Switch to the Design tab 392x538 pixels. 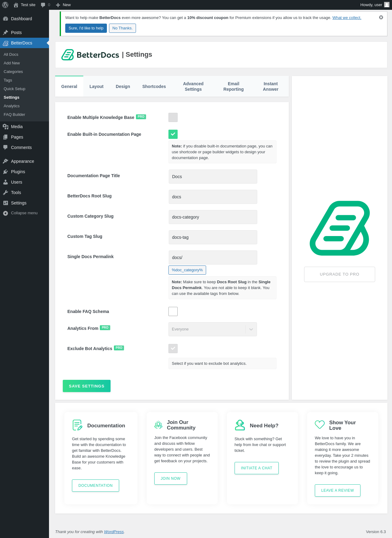123,86
